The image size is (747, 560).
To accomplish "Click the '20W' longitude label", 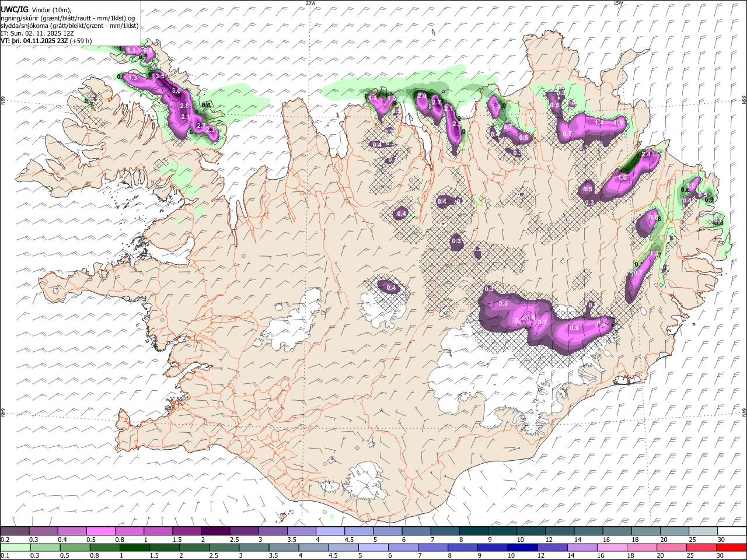I will point(310,3).
